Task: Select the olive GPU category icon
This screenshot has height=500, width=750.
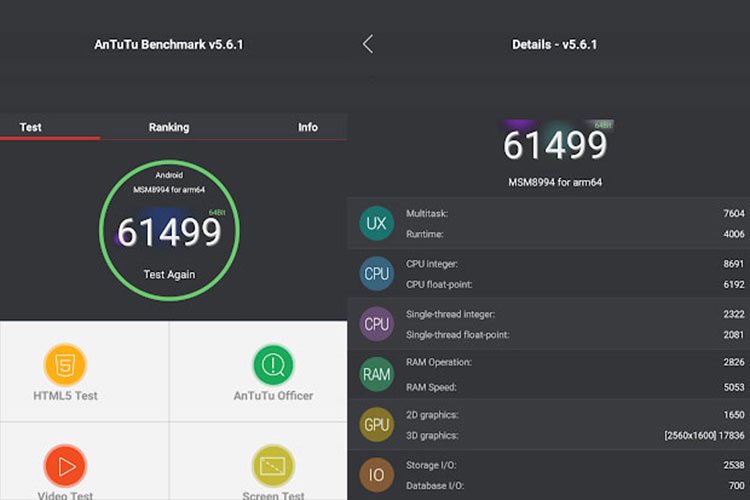Action: [x=376, y=424]
